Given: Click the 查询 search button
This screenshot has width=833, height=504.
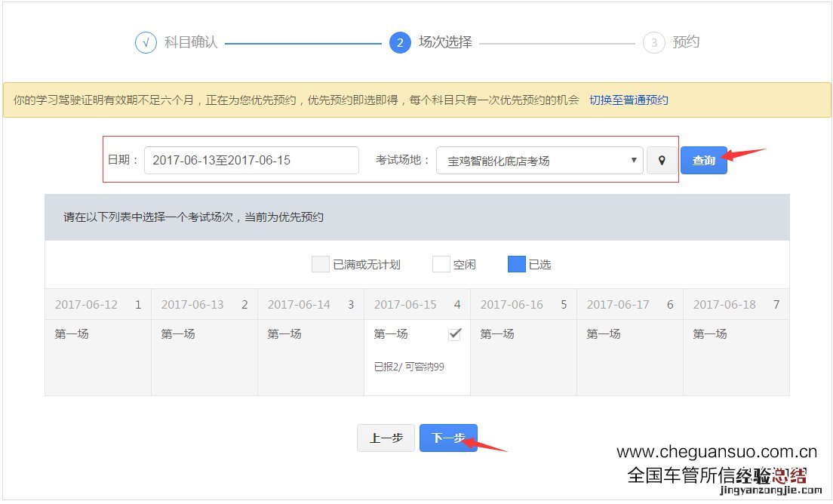Looking at the screenshot, I should pos(703,161).
